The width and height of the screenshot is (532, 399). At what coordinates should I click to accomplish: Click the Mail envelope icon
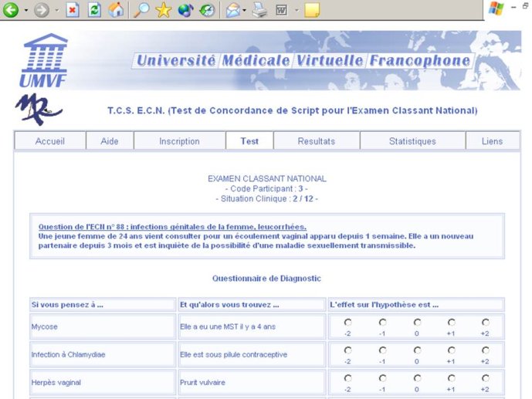coord(232,10)
